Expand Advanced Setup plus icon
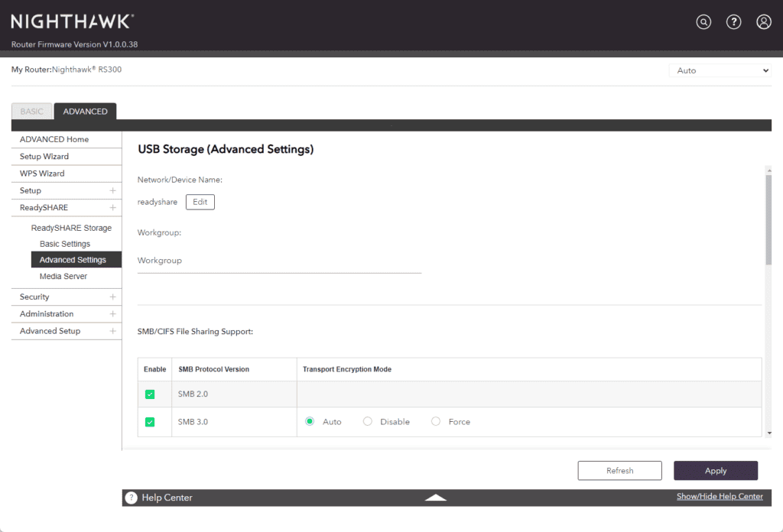Viewport: 783px width, 532px height. tap(112, 331)
